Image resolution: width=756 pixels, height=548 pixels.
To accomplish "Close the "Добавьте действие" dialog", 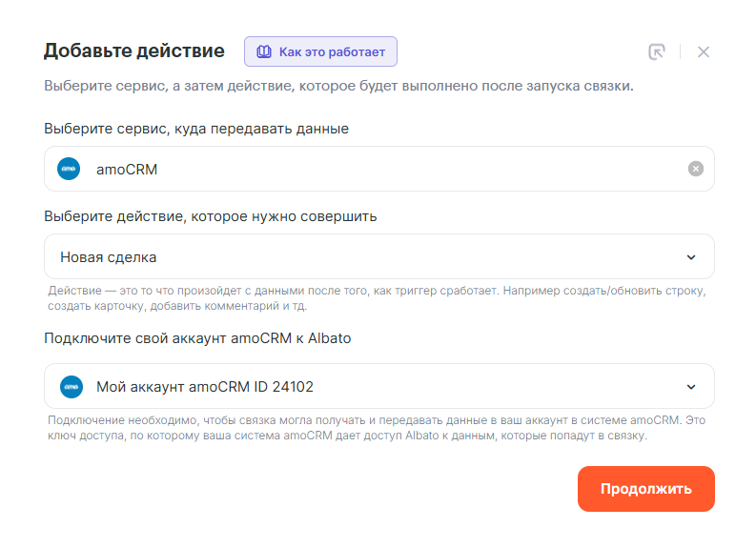I will coord(704,51).
